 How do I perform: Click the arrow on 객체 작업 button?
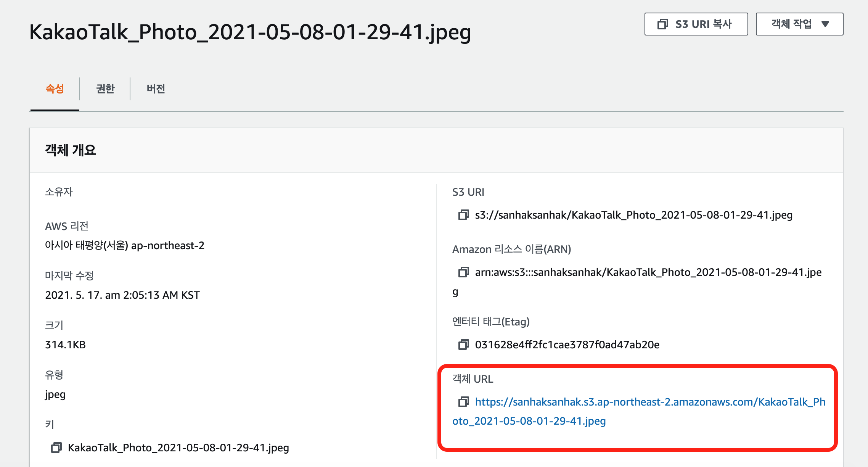pyautogui.click(x=825, y=24)
